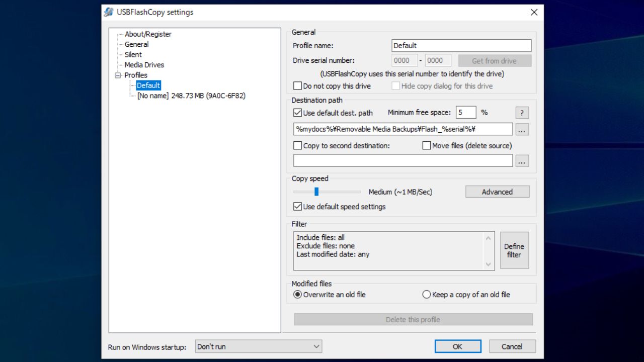Browse for the default destination path
Image resolution: width=644 pixels, height=362 pixels.
[x=522, y=129]
